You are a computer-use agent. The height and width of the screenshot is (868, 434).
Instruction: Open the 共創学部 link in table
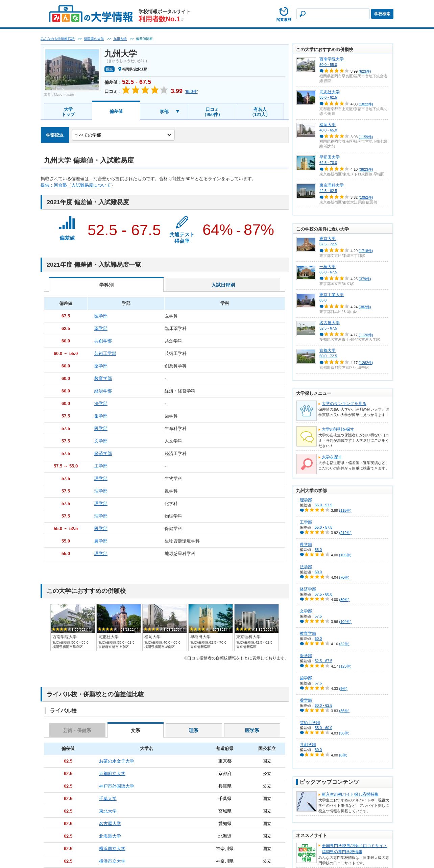103,341
